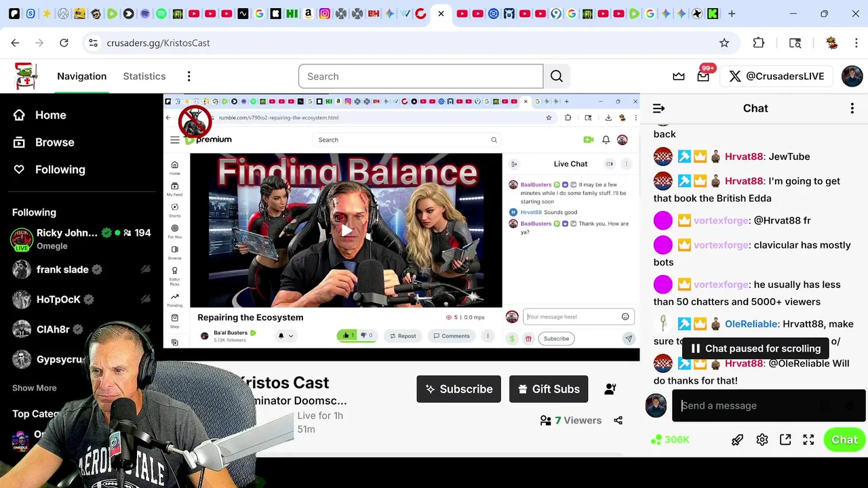Open the user profile avatar in header
Viewport: 868px width, 488px height.
(852, 76)
